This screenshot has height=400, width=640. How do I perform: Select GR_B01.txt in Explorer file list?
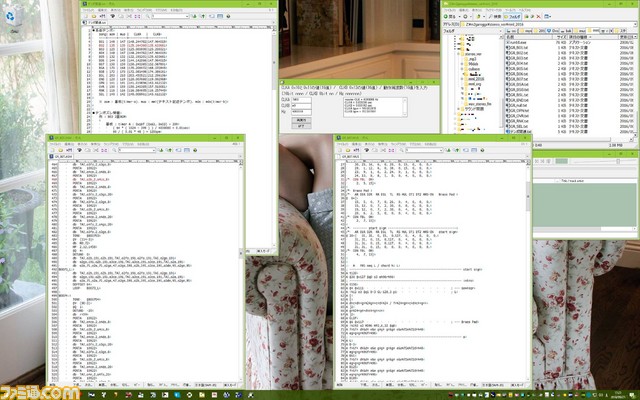pos(518,48)
